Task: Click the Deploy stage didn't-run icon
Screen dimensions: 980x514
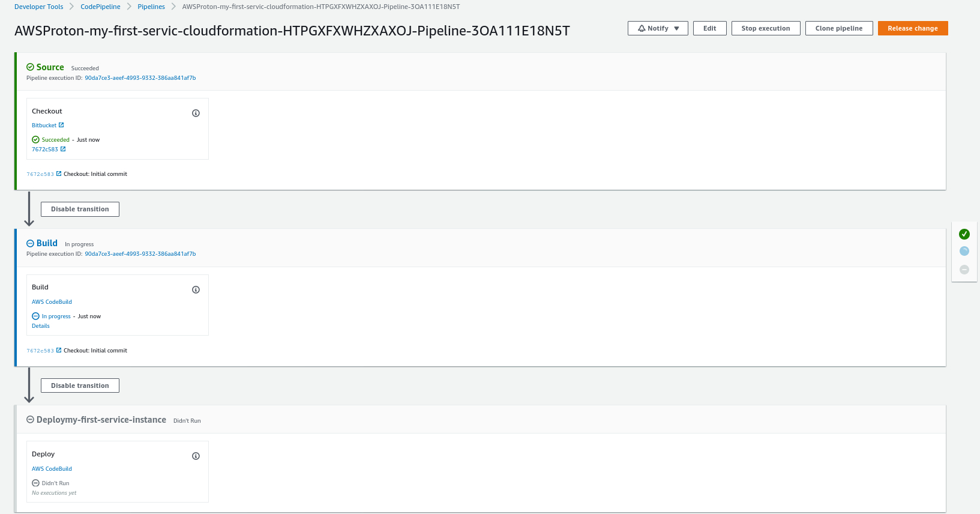Action: pyautogui.click(x=30, y=420)
